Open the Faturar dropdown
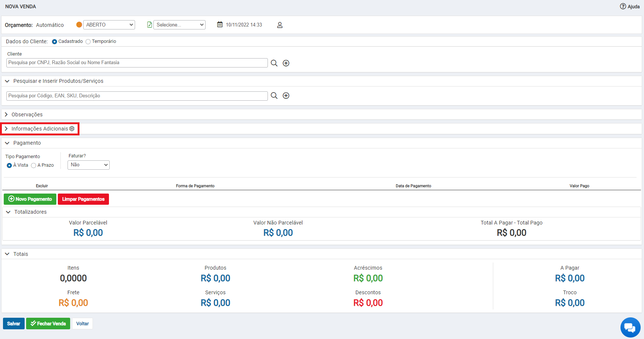Image resolution: width=644 pixels, height=339 pixels. pos(88,165)
